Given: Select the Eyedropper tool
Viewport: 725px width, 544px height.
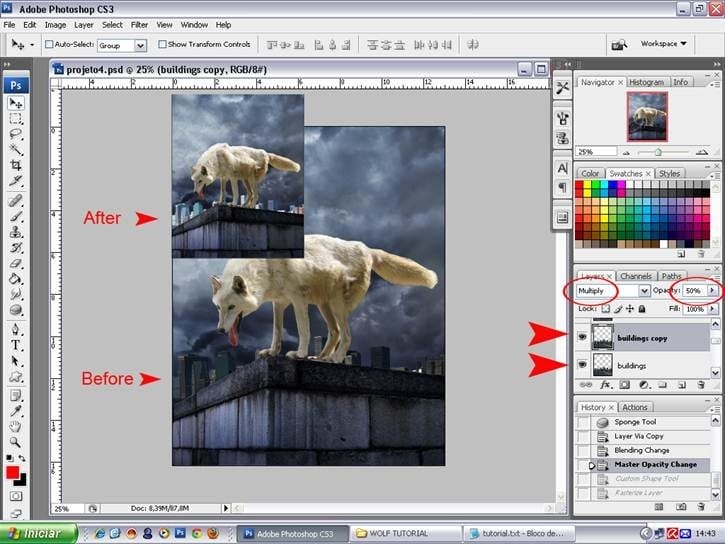Looking at the screenshot, I should 16,411.
